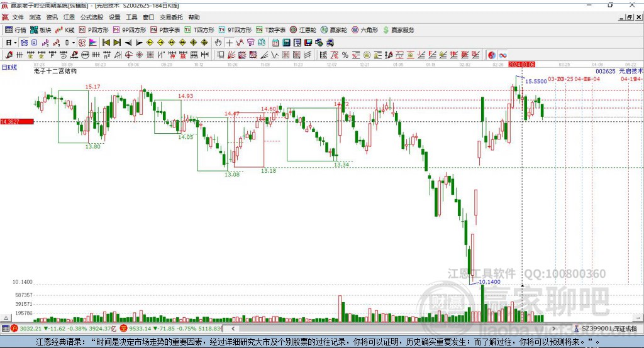Screen dimensions: 644x348
Task: Jump to first bar with skip-to-start icon
Action: 106,43
